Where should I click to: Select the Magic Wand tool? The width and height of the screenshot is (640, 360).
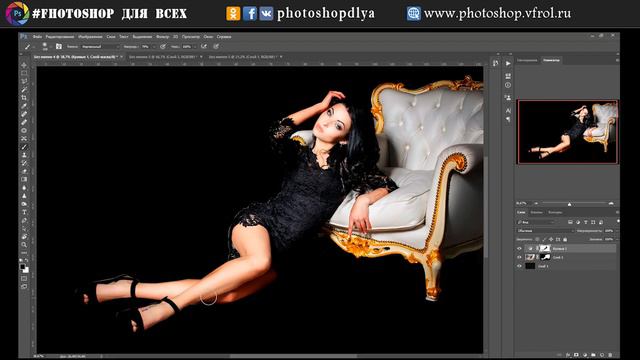point(24,90)
